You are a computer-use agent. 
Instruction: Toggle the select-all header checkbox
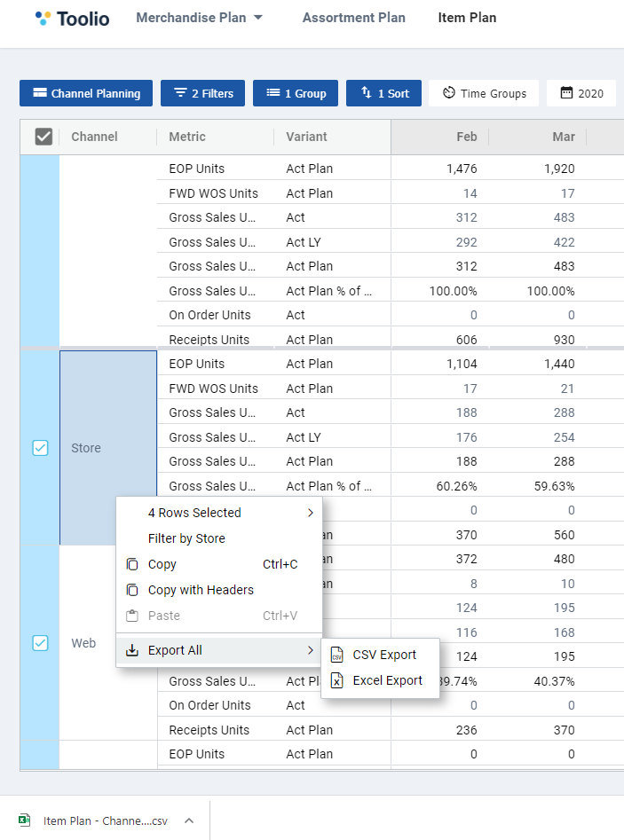tap(43, 137)
